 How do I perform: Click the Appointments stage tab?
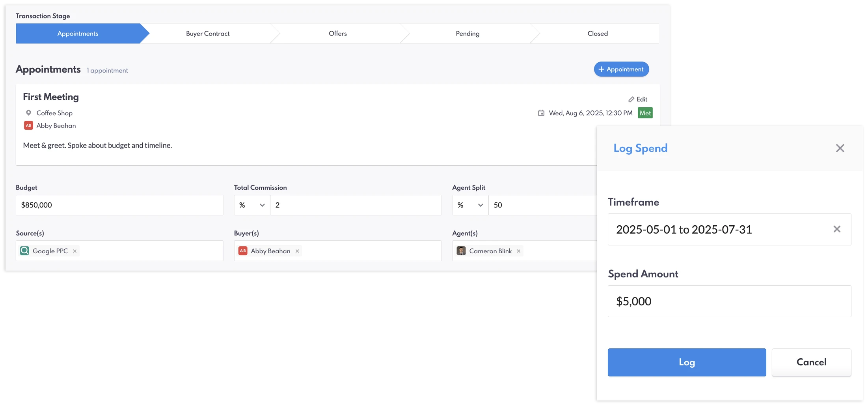click(x=78, y=34)
